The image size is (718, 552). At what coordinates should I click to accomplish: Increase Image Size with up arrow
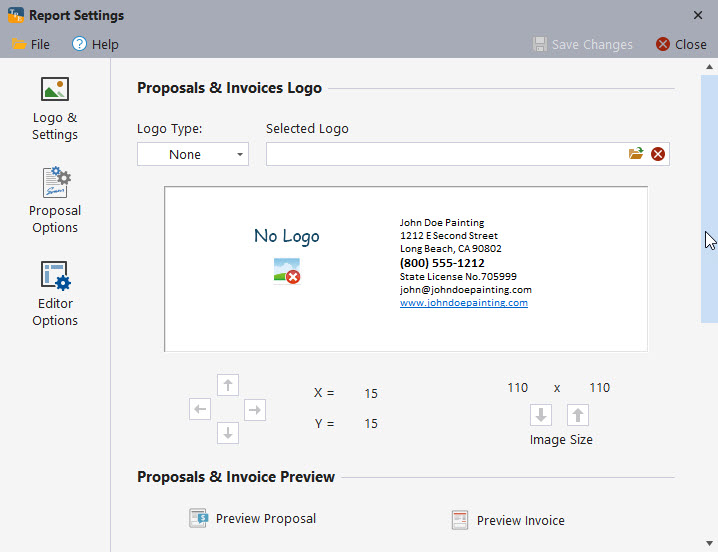[577, 415]
